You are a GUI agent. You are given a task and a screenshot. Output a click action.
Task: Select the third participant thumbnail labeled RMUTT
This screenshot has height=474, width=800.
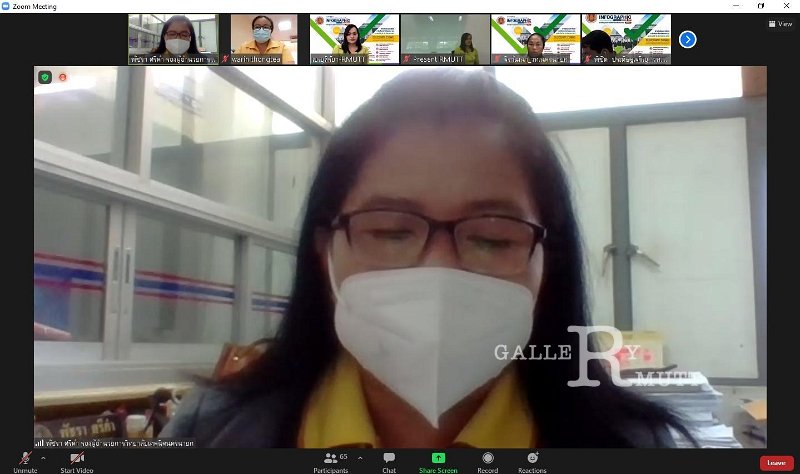355,39
